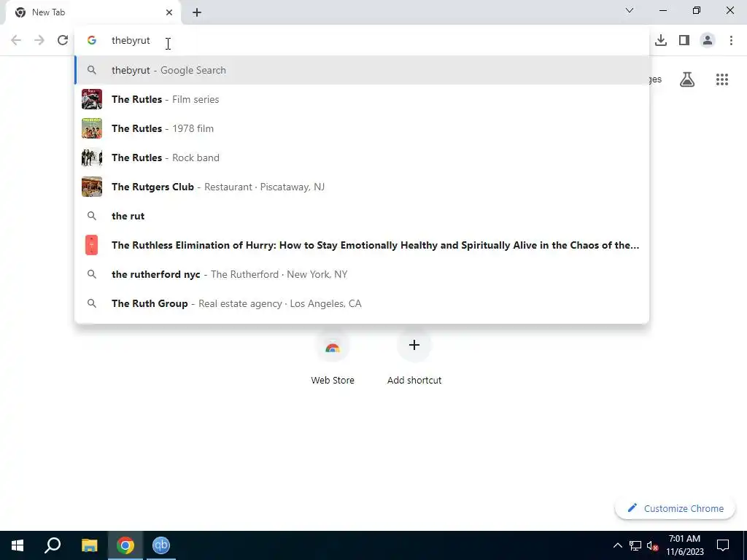Select the rutherford nyc suggestion

(362, 274)
